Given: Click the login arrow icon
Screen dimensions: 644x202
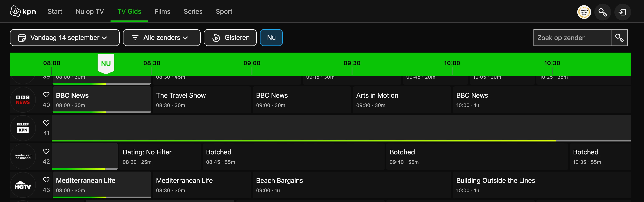Looking at the screenshot, I should (x=622, y=12).
